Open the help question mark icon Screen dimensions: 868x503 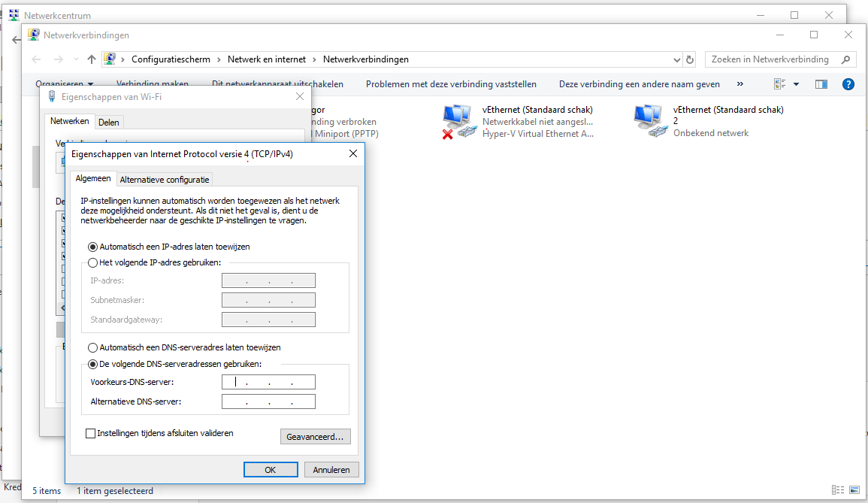pos(848,84)
